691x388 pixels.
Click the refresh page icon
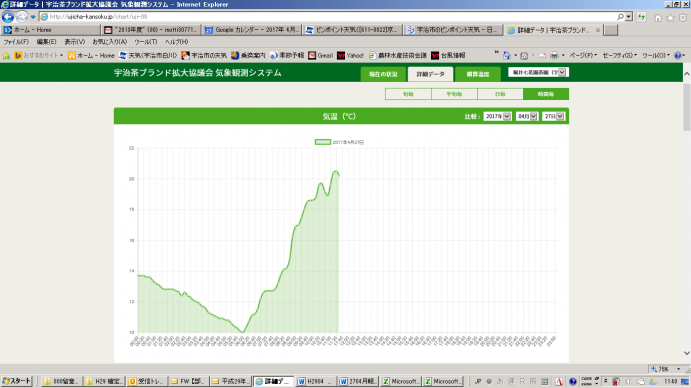click(x=642, y=17)
